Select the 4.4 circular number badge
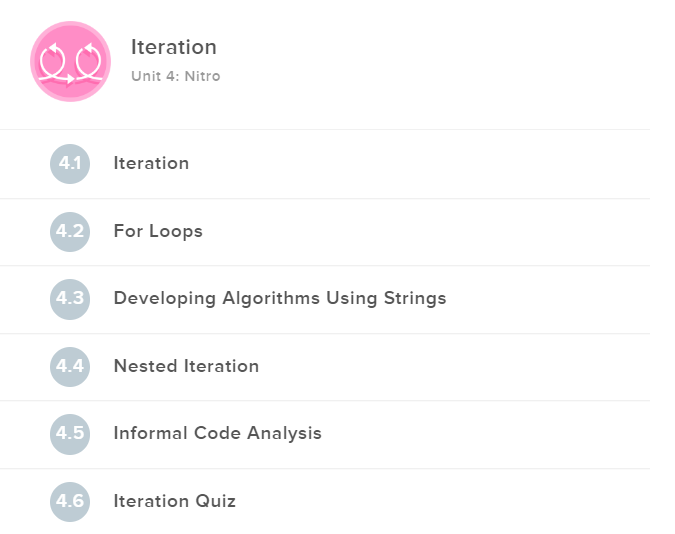 (x=70, y=367)
